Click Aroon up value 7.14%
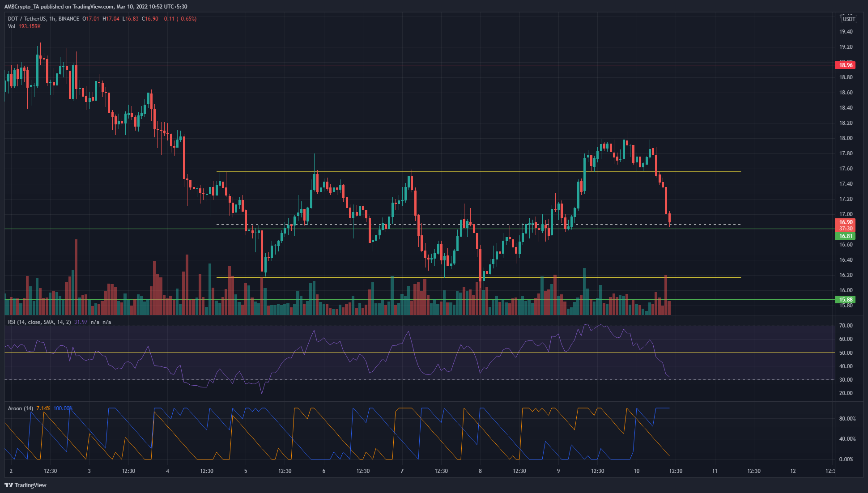This screenshot has width=868, height=493. [43, 408]
